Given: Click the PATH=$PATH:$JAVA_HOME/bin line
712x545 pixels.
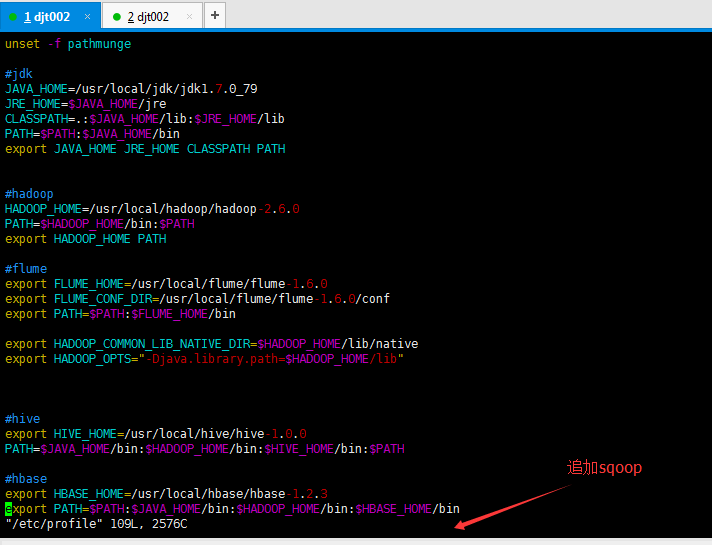Looking at the screenshot, I should coord(92,134).
